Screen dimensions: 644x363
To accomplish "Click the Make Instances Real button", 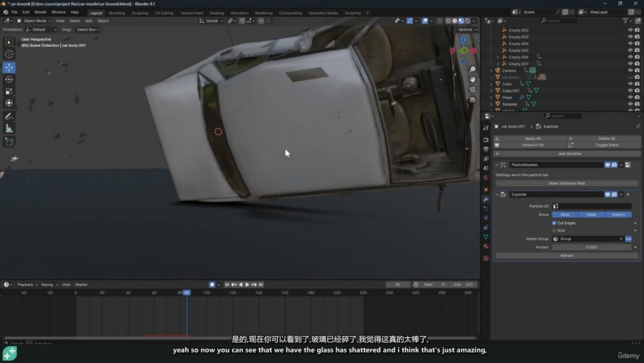I will point(567,183).
